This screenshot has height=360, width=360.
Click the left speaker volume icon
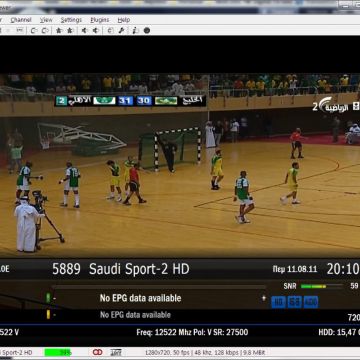tap(84, 30)
